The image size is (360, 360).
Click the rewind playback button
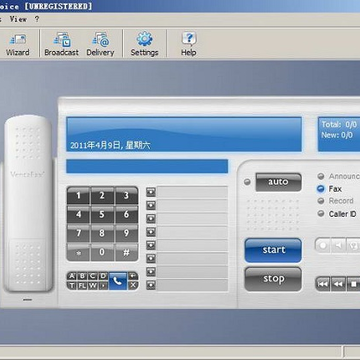pyautogui.click(x=338, y=284)
